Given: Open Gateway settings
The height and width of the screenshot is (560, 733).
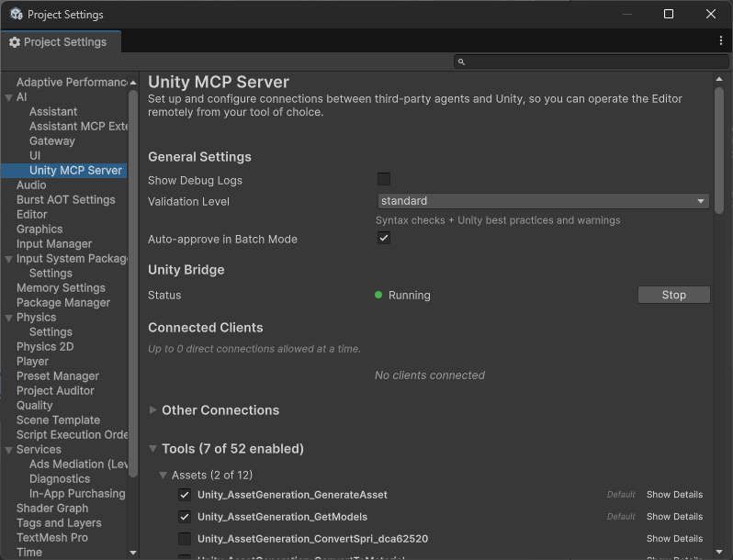Looking at the screenshot, I should tap(51, 141).
